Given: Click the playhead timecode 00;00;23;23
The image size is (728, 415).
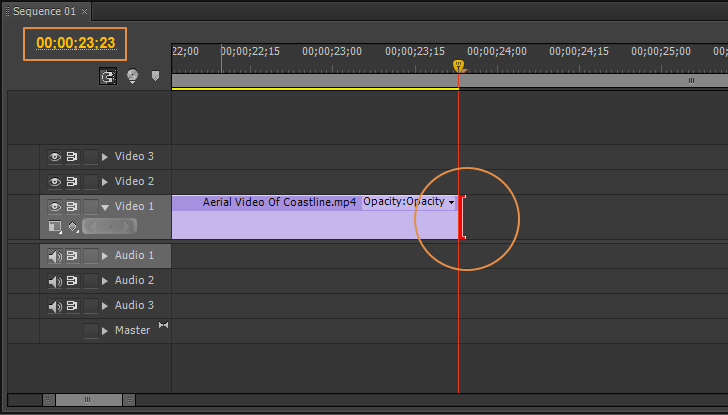Looking at the screenshot, I should pos(76,43).
